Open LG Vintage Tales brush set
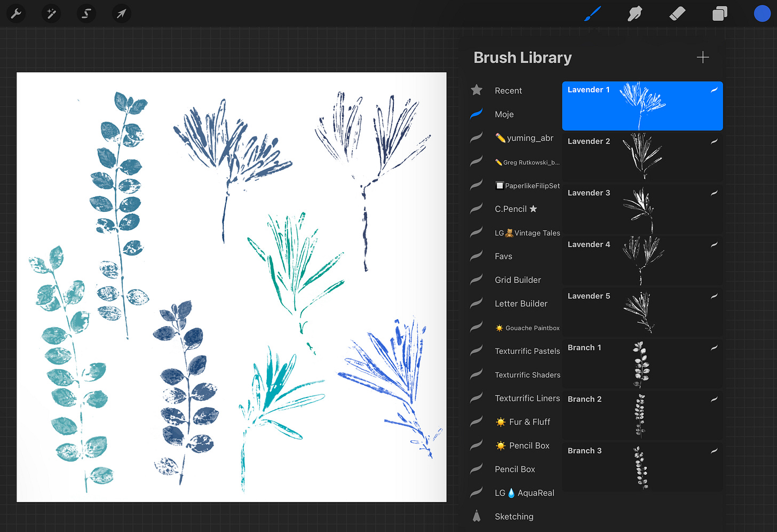The width and height of the screenshot is (777, 532). 527,233
